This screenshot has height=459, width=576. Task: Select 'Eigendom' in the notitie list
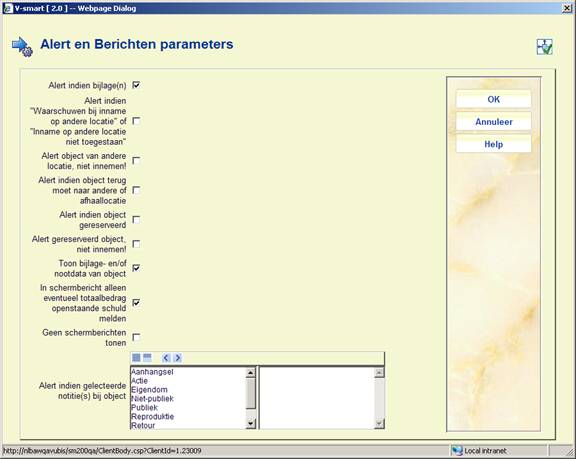(x=149, y=390)
